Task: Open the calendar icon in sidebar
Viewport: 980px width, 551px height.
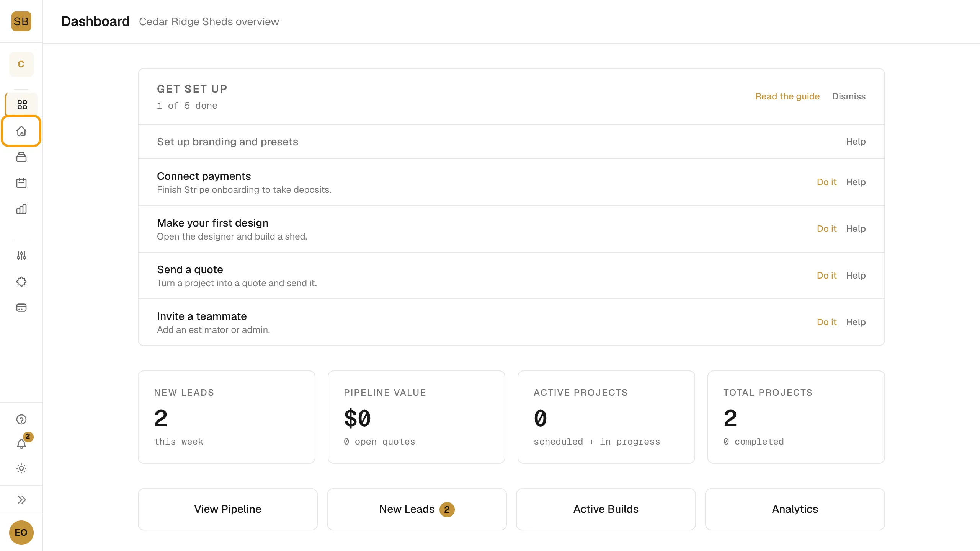Action: click(21, 183)
